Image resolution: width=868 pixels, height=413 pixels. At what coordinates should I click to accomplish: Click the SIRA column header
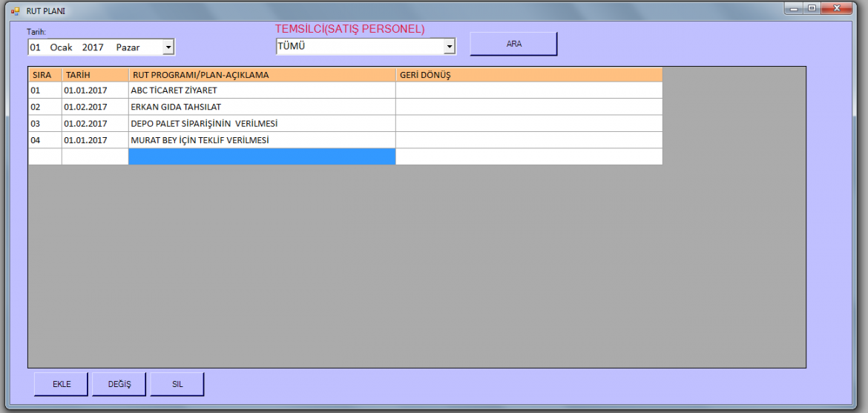click(45, 75)
